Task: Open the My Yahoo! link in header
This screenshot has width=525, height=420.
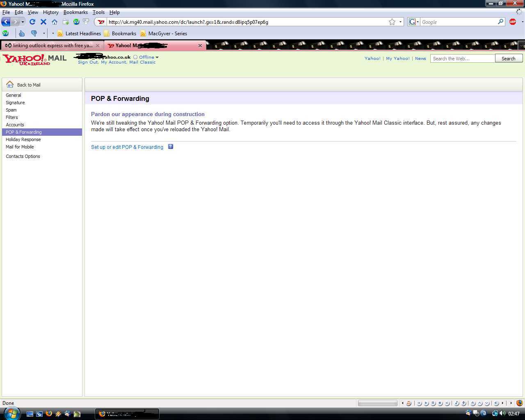Action: coord(398,58)
